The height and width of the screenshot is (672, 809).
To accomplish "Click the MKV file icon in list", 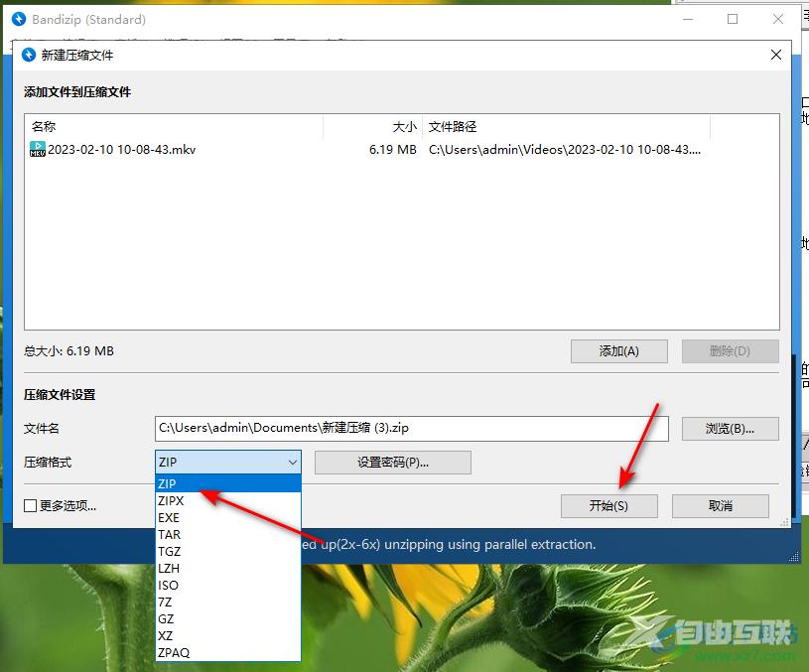I will tap(38, 149).
